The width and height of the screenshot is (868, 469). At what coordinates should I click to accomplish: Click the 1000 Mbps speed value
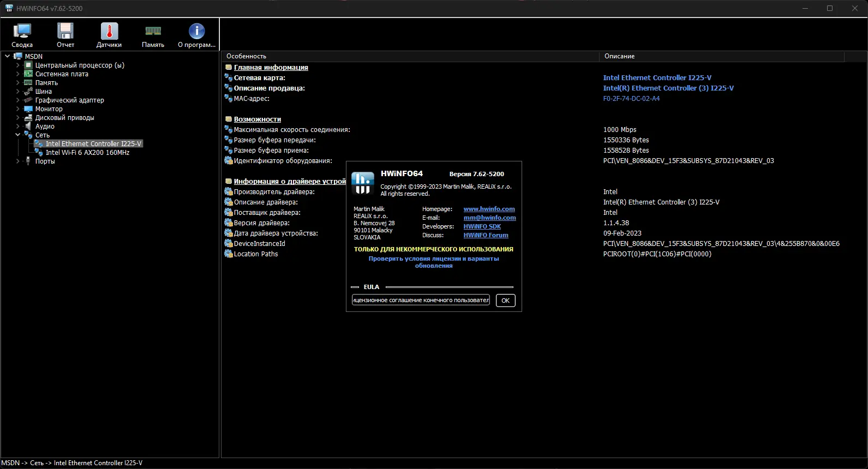tap(620, 129)
